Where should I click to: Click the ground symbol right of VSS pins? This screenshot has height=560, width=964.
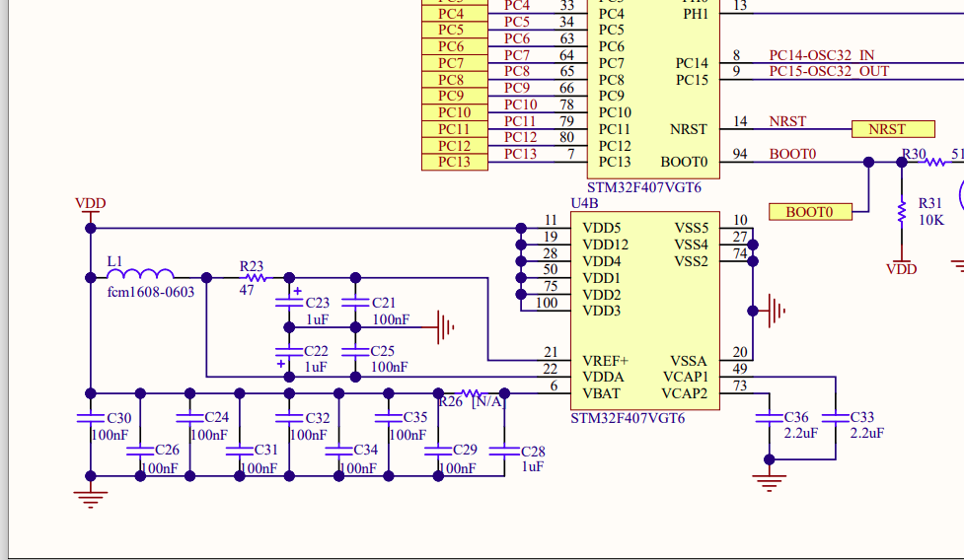point(777,311)
